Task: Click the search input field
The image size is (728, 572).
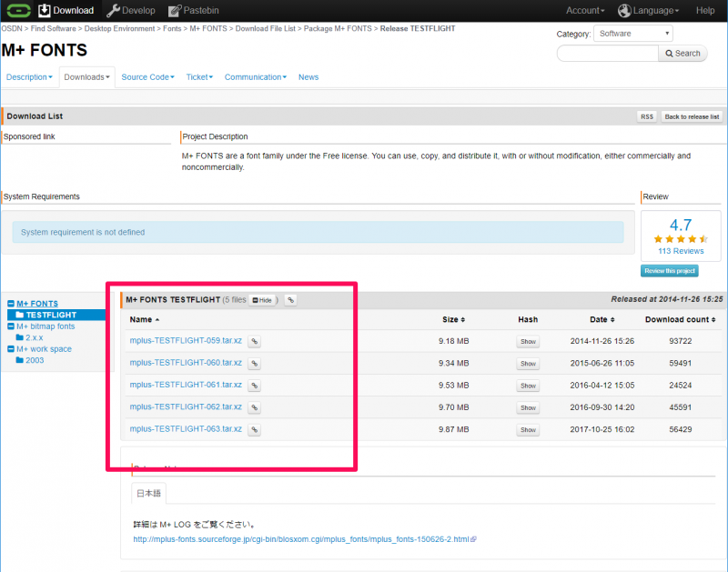Action: click(x=607, y=54)
